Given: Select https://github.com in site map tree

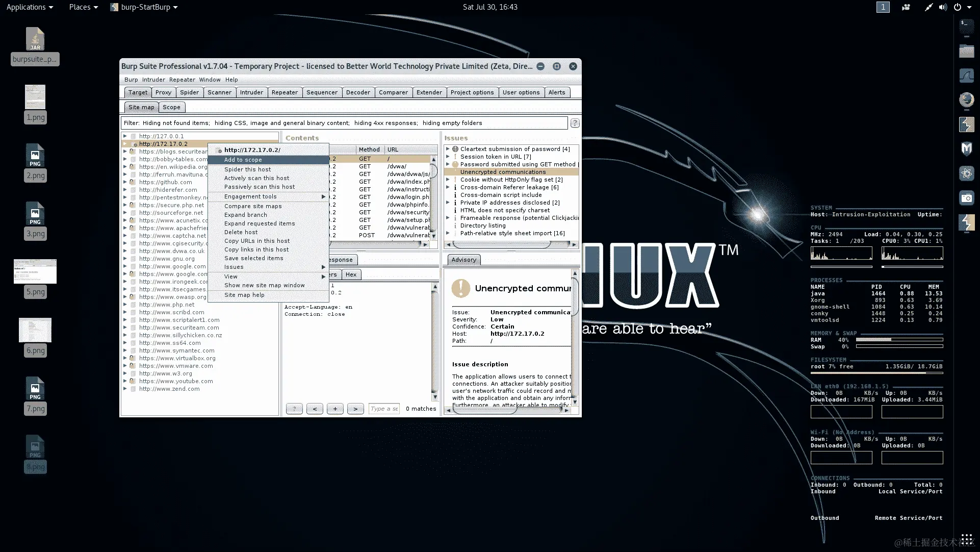Looking at the screenshot, I should pos(166,182).
